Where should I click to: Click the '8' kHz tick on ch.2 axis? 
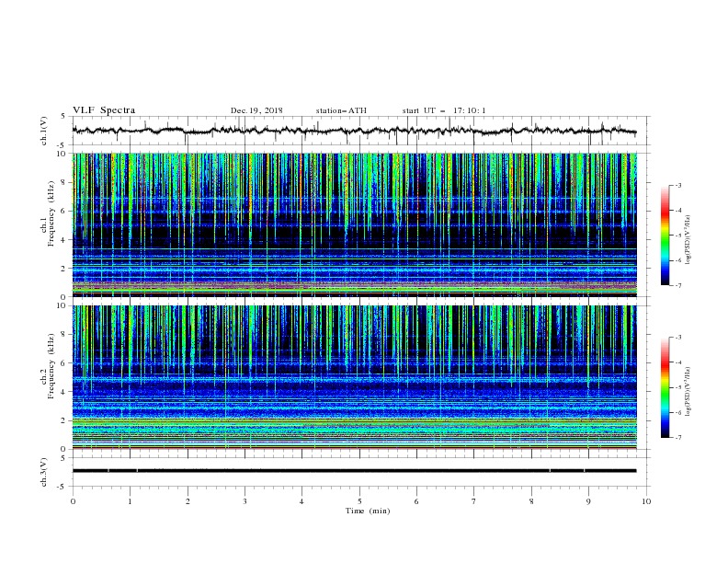(64, 335)
